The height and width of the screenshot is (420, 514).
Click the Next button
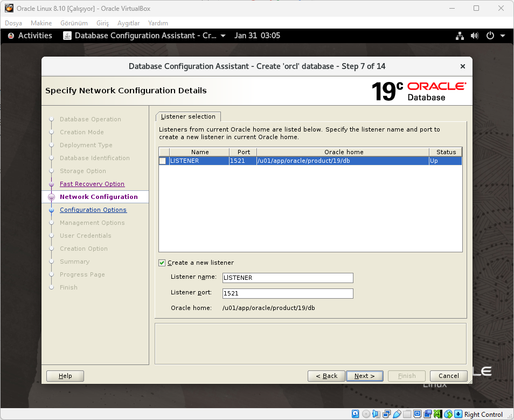pos(365,376)
